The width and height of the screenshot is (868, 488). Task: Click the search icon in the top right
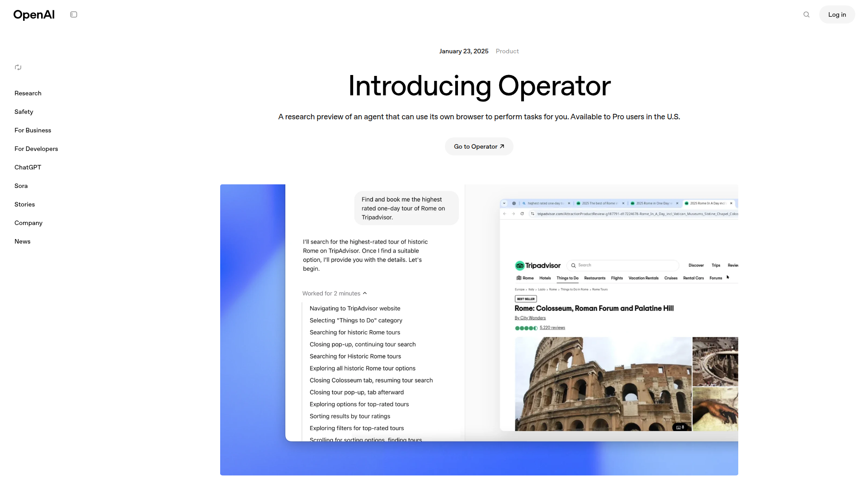(807, 14)
